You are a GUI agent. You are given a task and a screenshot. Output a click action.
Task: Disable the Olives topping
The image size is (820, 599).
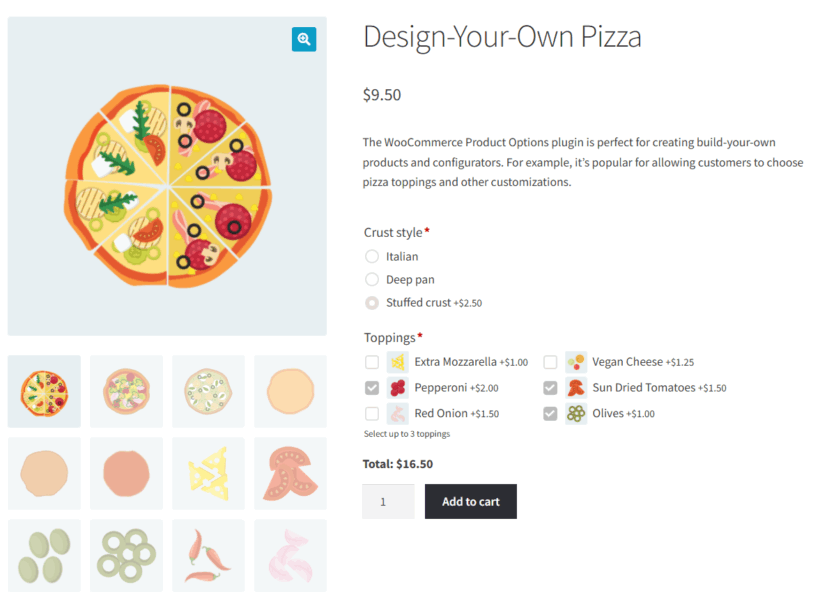pyautogui.click(x=549, y=413)
